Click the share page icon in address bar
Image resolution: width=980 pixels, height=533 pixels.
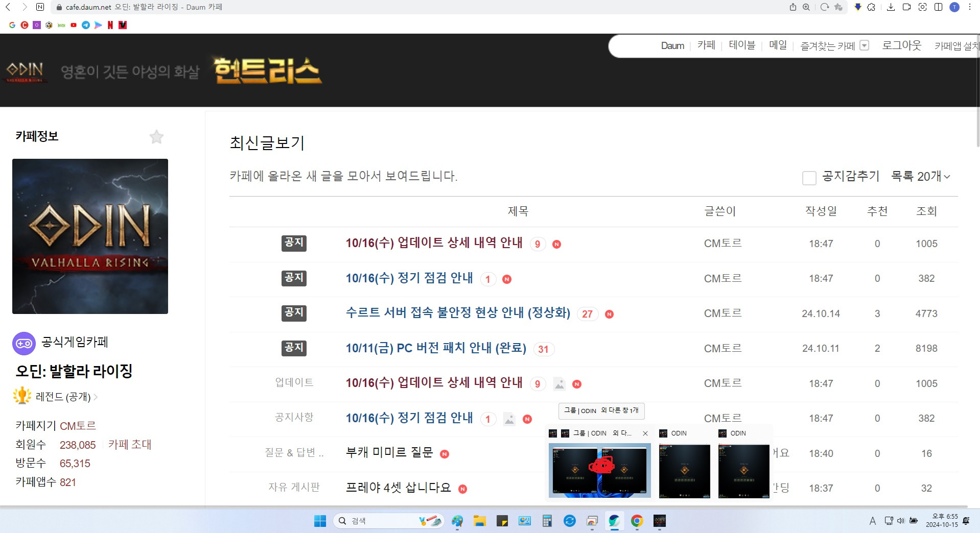click(793, 7)
